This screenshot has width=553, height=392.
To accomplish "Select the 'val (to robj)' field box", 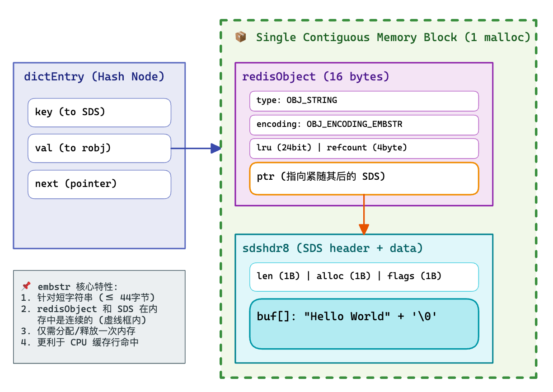I will 99,148.
